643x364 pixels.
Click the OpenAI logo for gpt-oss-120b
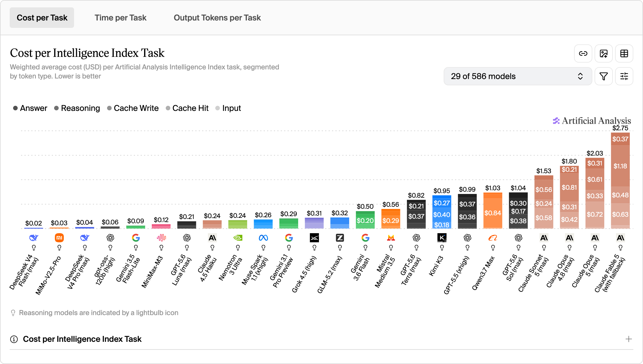tap(110, 238)
